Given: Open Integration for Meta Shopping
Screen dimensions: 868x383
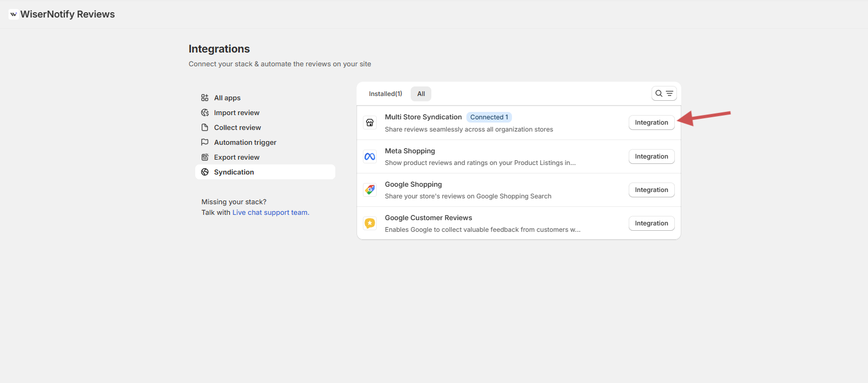Looking at the screenshot, I should coord(651,156).
